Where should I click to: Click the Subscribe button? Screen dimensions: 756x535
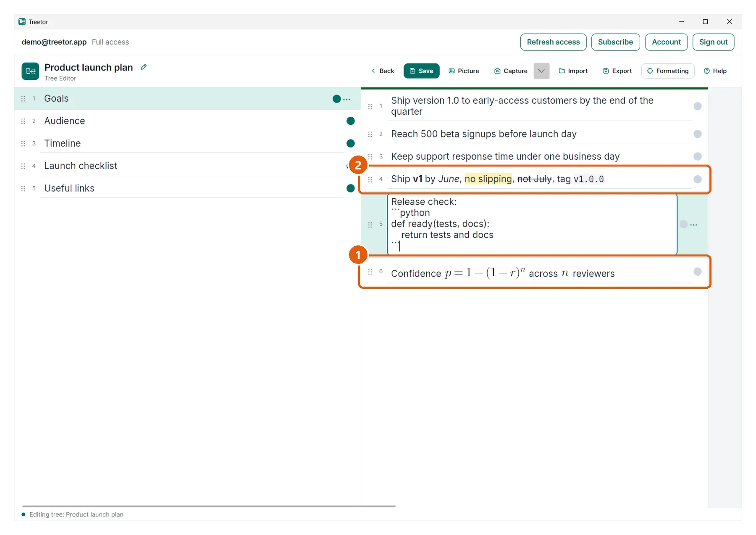[615, 42]
